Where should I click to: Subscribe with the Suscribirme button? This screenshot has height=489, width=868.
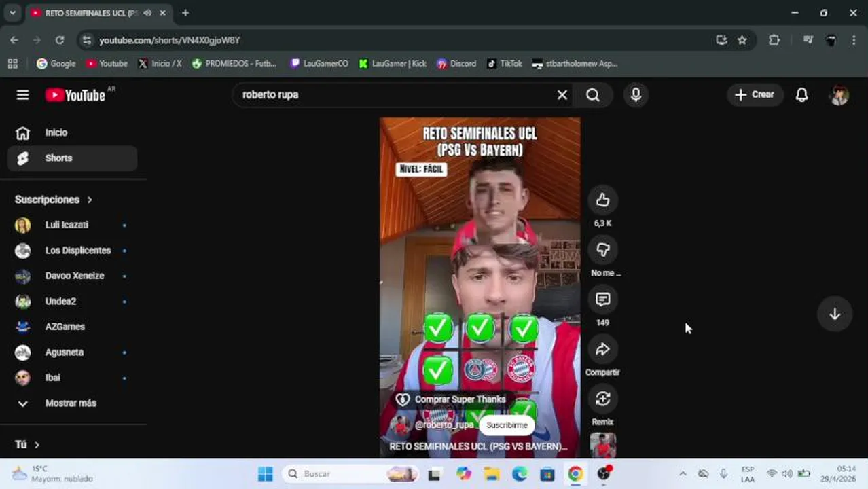(507, 425)
